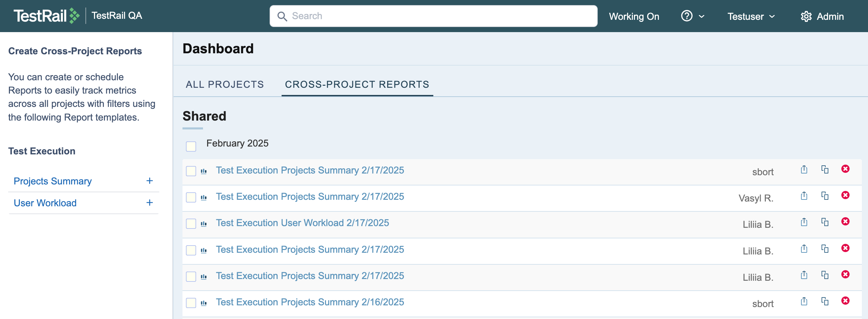Switch to the All Projects tab

(x=225, y=84)
